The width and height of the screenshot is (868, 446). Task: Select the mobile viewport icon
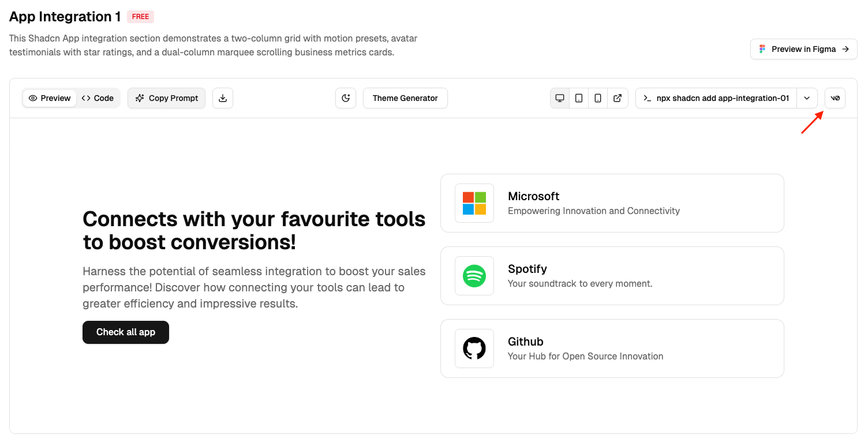coord(598,98)
